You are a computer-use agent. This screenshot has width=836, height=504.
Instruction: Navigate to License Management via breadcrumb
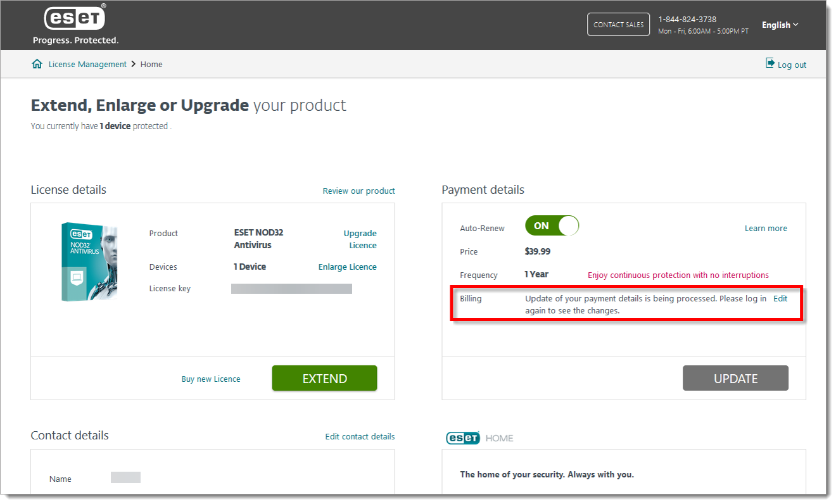(87, 64)
